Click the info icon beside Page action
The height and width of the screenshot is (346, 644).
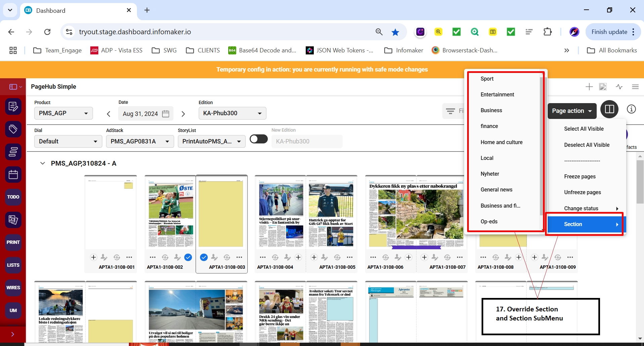point(631,109)
